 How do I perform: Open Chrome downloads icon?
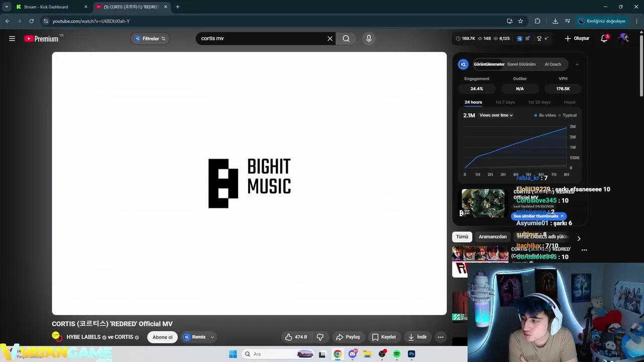555,21
